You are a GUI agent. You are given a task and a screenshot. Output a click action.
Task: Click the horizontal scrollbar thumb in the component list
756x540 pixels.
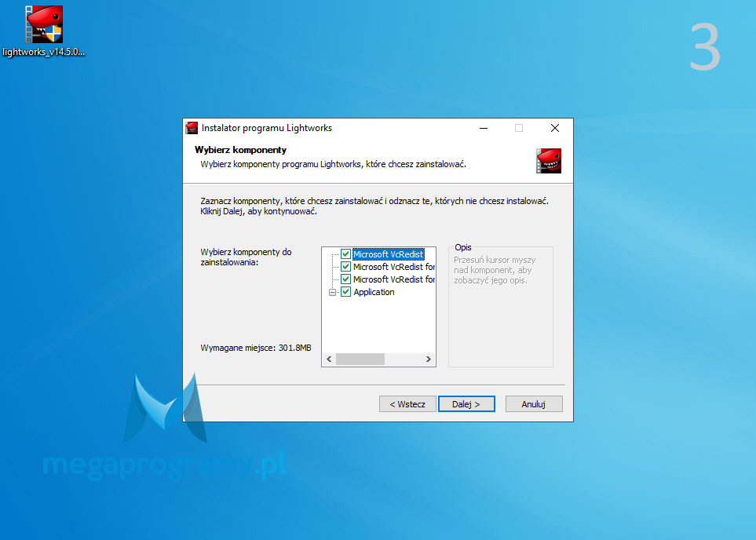pos(360,359)
